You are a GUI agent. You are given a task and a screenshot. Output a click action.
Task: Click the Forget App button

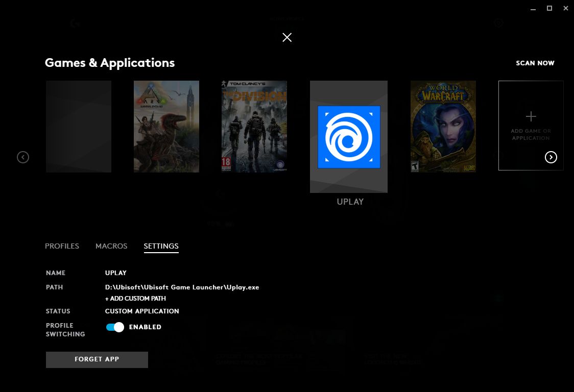97,360
